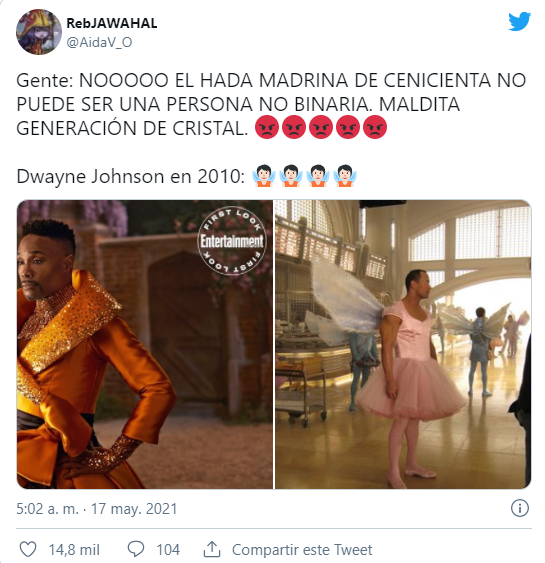Click the last fairy emoji
Image resolution: width=545 pixels, height=563 pixels.
coord(345,176)
